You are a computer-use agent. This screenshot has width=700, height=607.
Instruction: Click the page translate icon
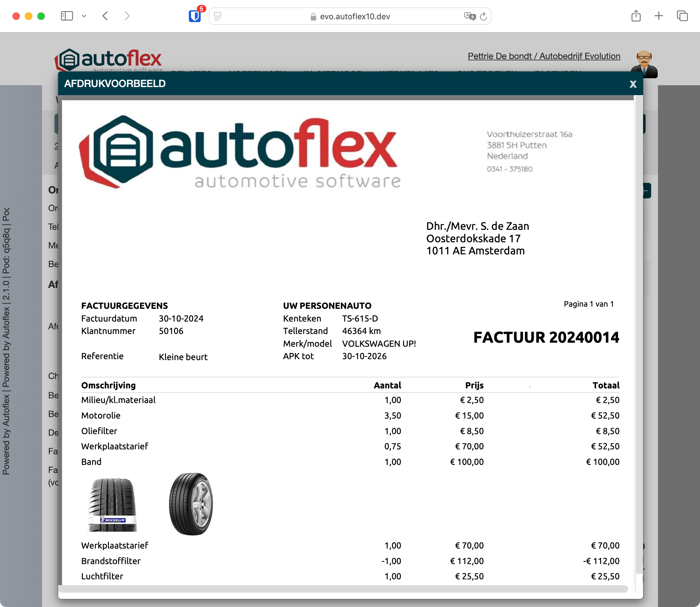tap(469, 16)
